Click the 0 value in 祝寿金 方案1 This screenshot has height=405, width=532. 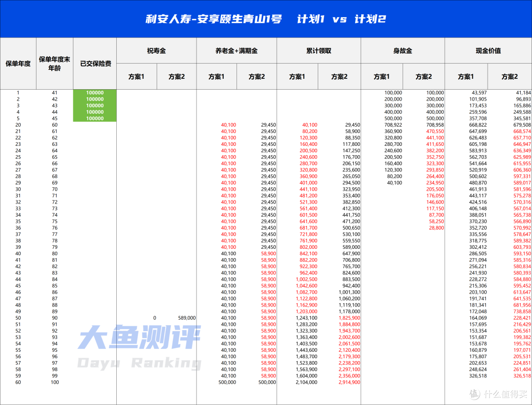click(x=155, y=318)
